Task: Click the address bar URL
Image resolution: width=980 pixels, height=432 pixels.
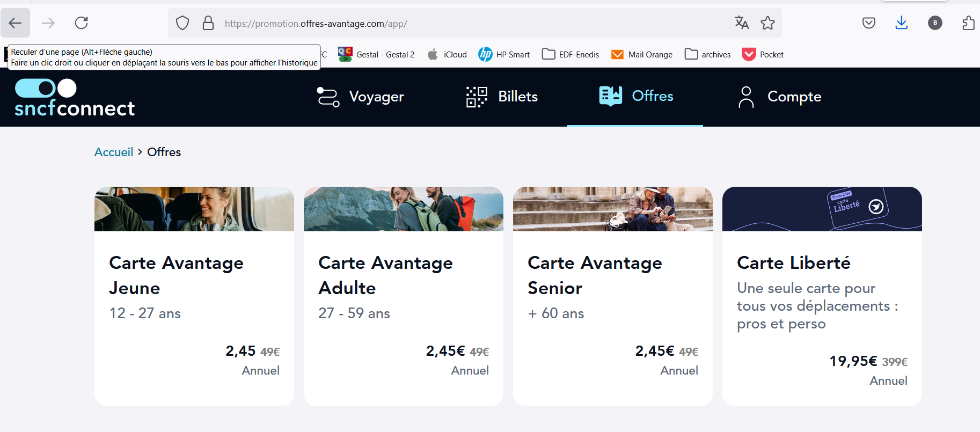Action: click(x=316, y=24)
